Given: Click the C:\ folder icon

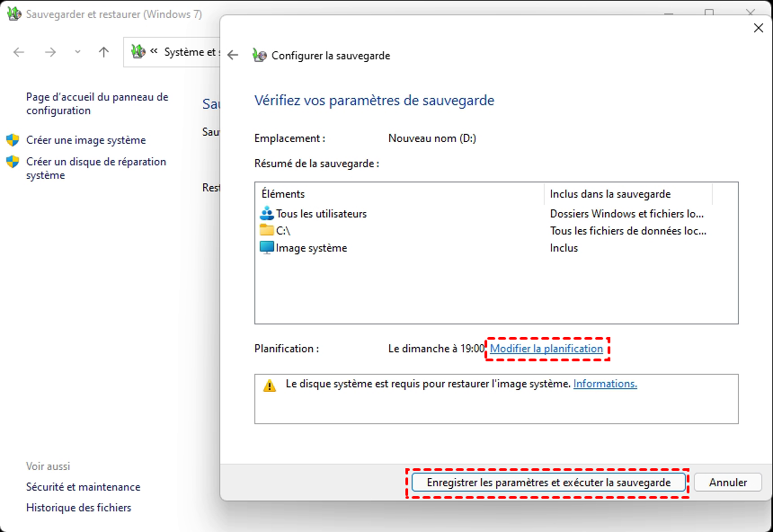Looking at the screenshot, I should [267, 230].
